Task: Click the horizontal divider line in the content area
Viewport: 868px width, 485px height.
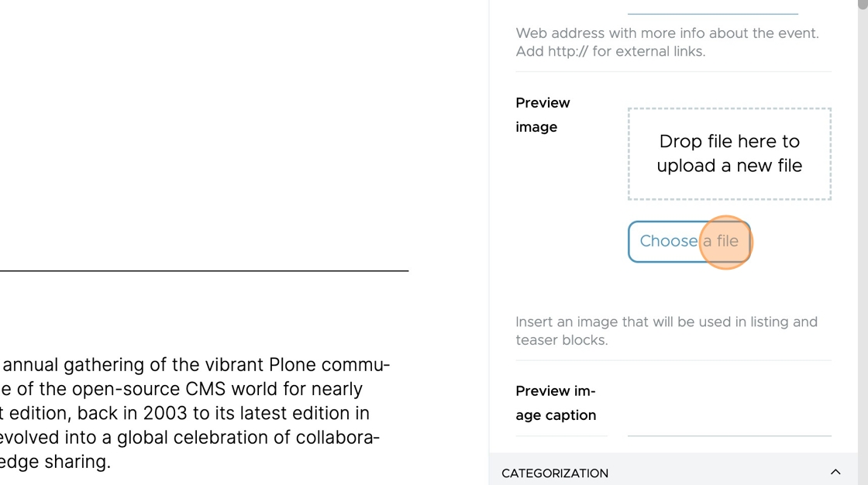Action: (x=205, y=270)
